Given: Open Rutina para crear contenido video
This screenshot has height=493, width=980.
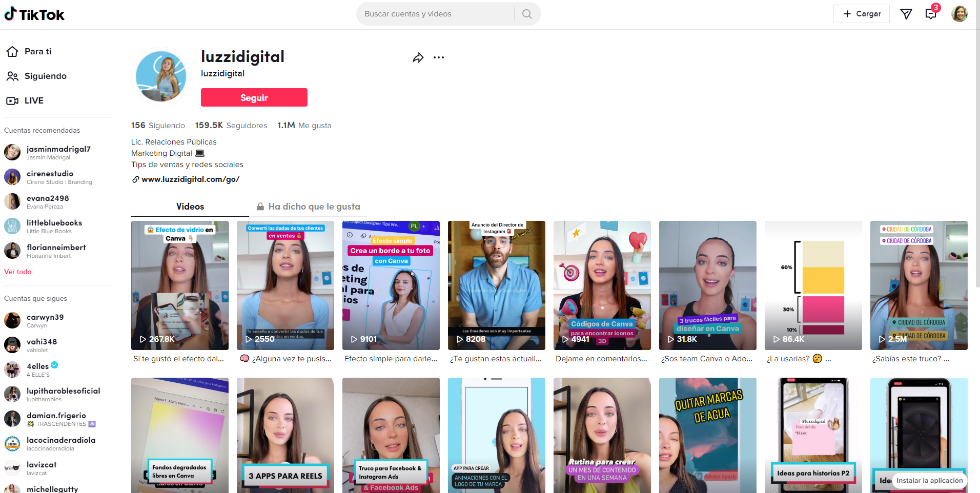Looking at the screenshot, I should tap(602, 436).
